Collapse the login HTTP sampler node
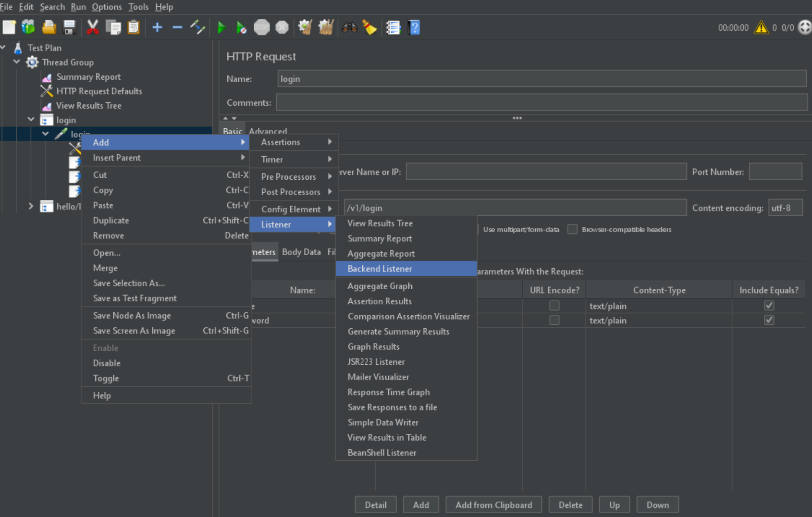The height and width of the screenshot is (517, 812). (x=46, y=134)
